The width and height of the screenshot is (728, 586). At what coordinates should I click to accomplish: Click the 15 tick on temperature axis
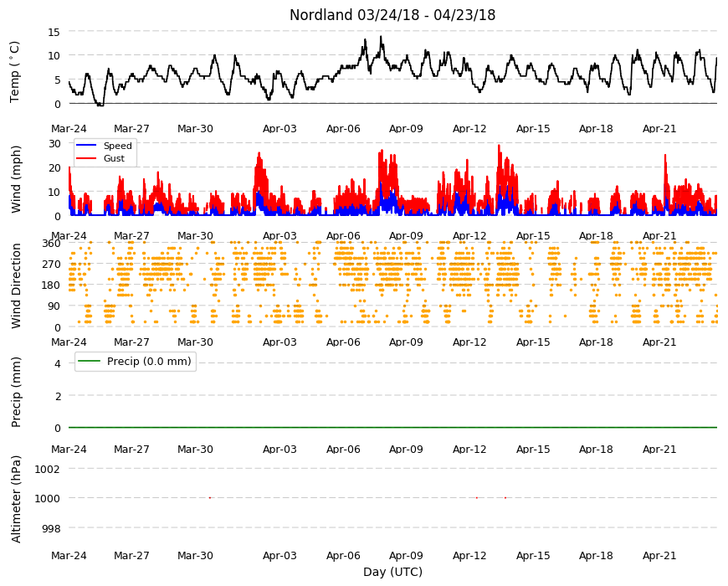tap(54, 32)
